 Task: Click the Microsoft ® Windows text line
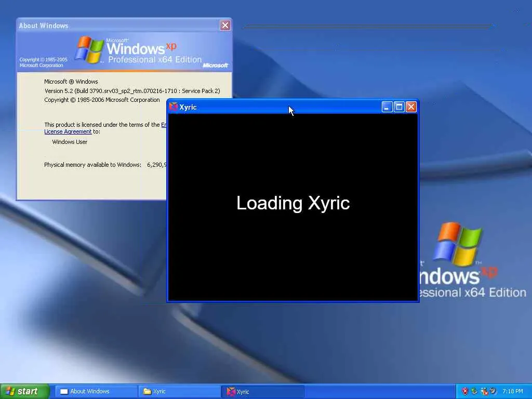[x=71, y=82]
